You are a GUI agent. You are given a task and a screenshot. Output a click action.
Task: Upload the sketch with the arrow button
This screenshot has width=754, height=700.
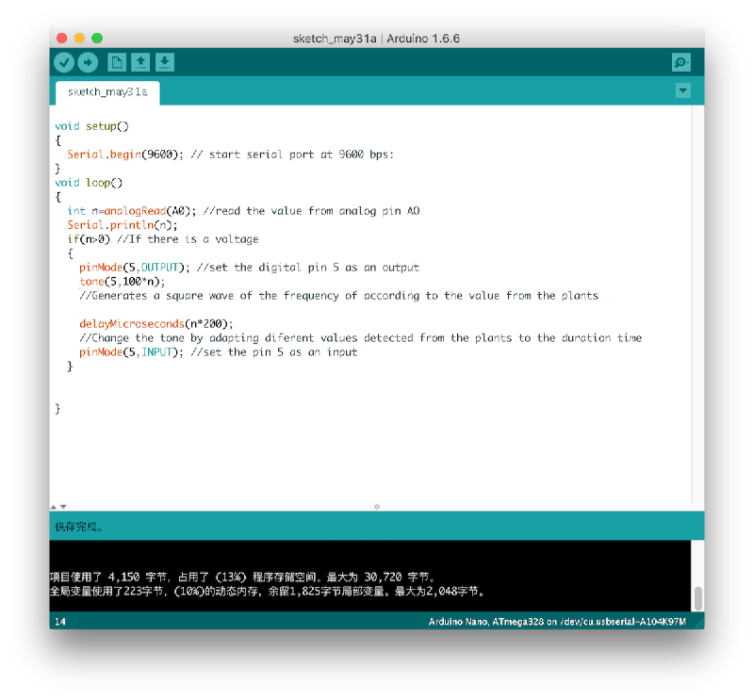pos(88,62)
